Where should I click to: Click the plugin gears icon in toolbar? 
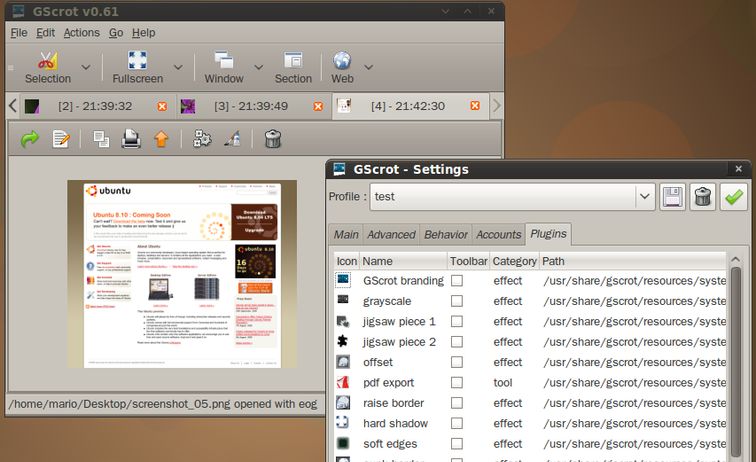[203, 139]
